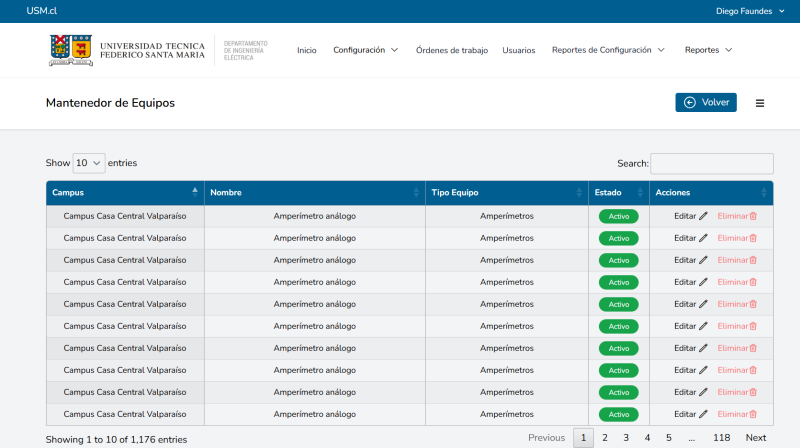This screenshot has width=800, height=448.
Task: Jump to page 118 of the table
Action: 721,438
